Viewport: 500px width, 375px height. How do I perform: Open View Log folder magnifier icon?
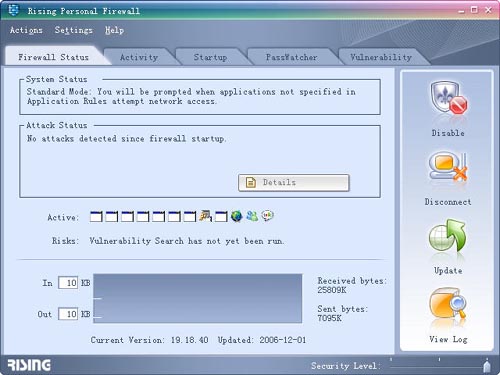click(448, 304)
